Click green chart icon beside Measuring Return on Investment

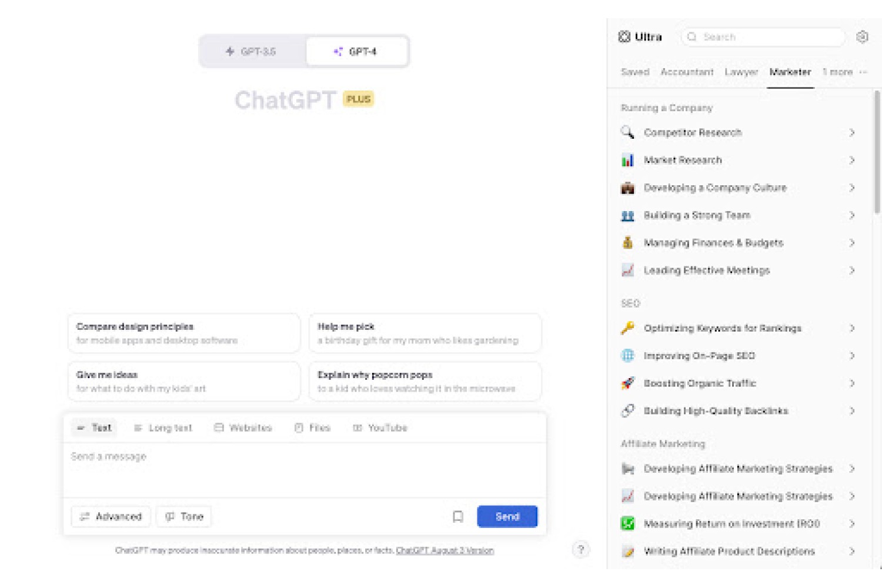628,524
